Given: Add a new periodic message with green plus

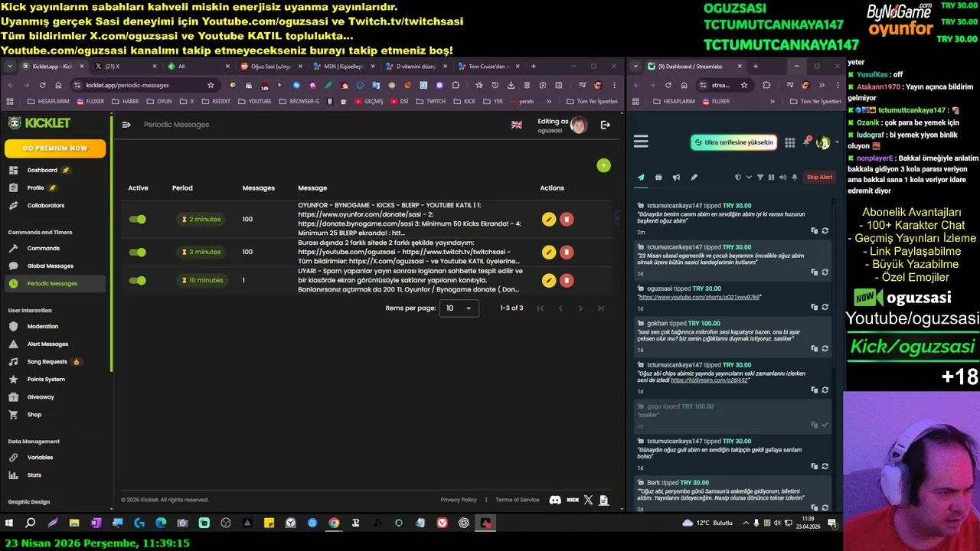Looking at the screenshot, I should click(604, 165).
